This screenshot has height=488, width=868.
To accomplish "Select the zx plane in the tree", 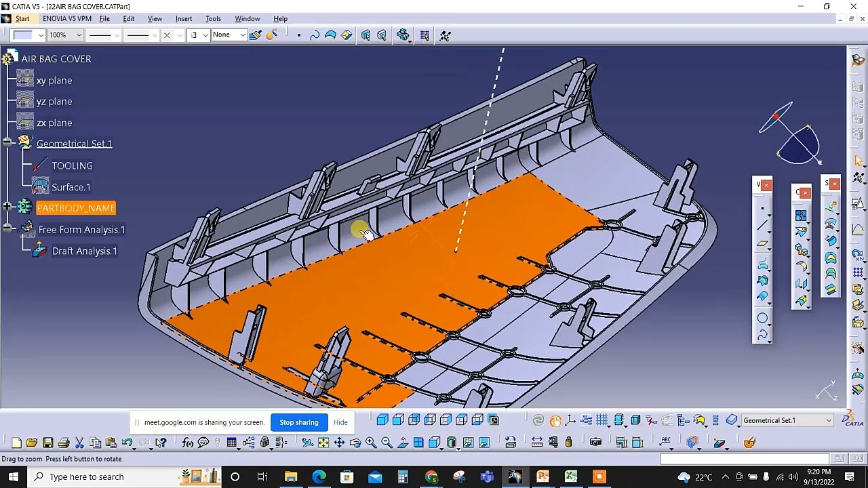I will (x=54, y=123).
